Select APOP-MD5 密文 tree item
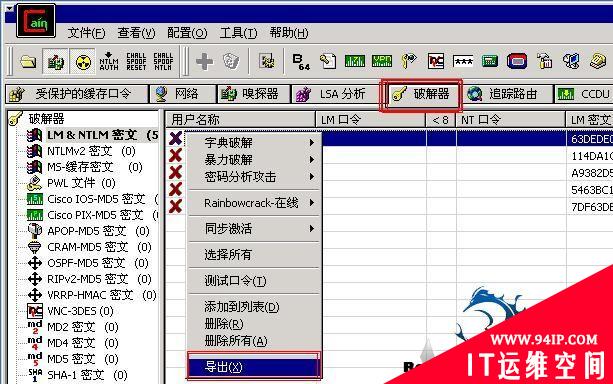Viewport: 613px width, 384px height. pyautogui.click(x=98, y=231)
